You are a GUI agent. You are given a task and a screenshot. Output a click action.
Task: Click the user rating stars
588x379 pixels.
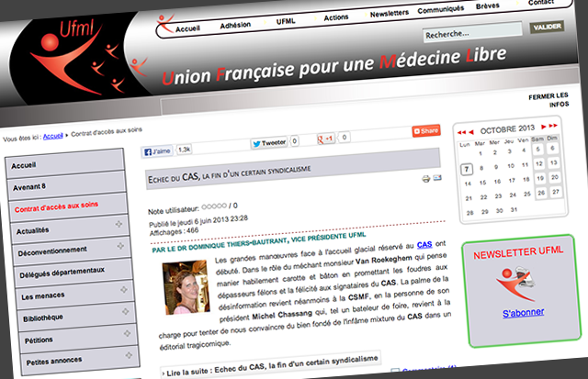click(213, 205)
